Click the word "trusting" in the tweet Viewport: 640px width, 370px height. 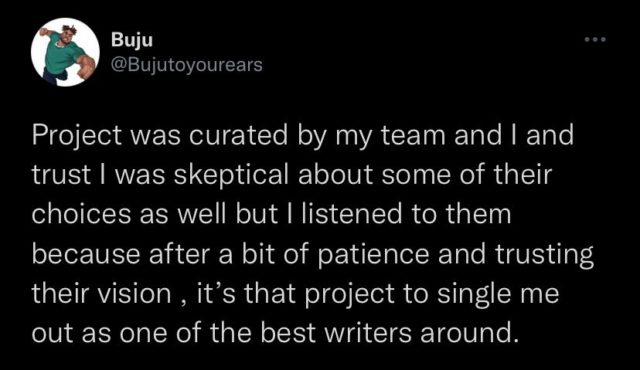544,255
